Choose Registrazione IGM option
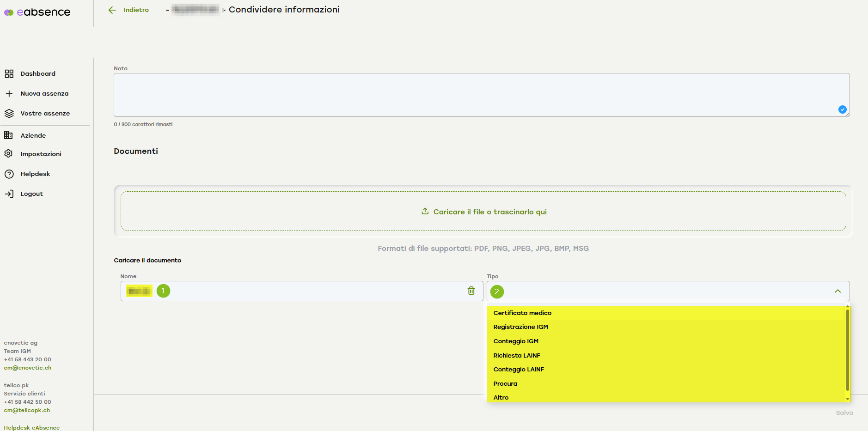This screenshot has height=431, width=868. [520, 327]
